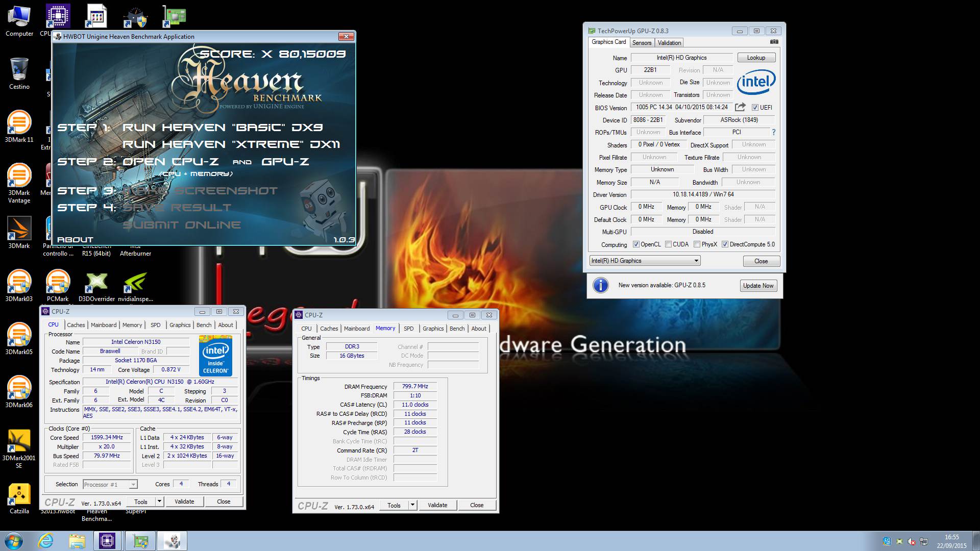This screenshot has width=980, height=551.
Task: Open the Cestino recycle bin icon
Action: (x=19, y=74)
